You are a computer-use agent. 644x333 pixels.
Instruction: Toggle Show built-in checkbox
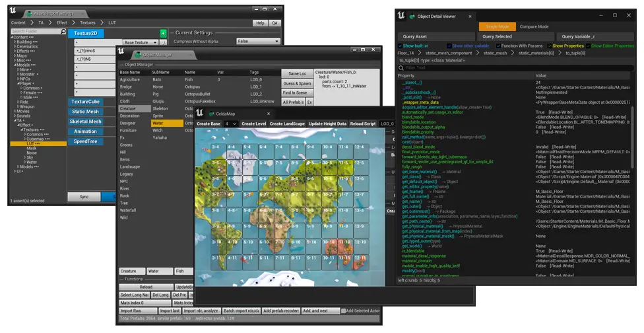[400, 46]
